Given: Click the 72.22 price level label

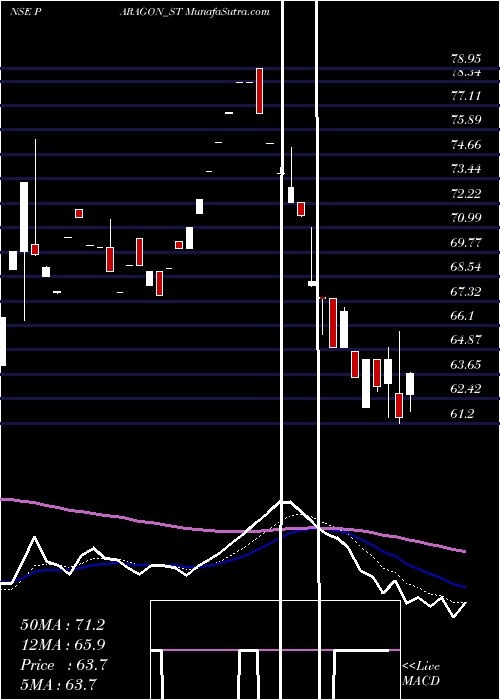Looking at the screenshot, I should coord(466,193).
